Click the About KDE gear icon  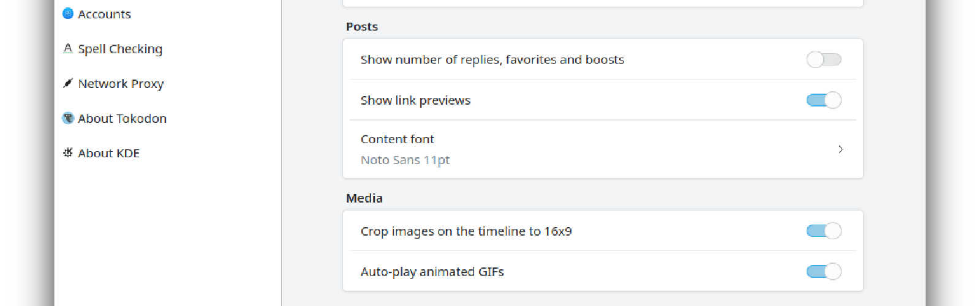pyautogui.click(x=68, y=153)
